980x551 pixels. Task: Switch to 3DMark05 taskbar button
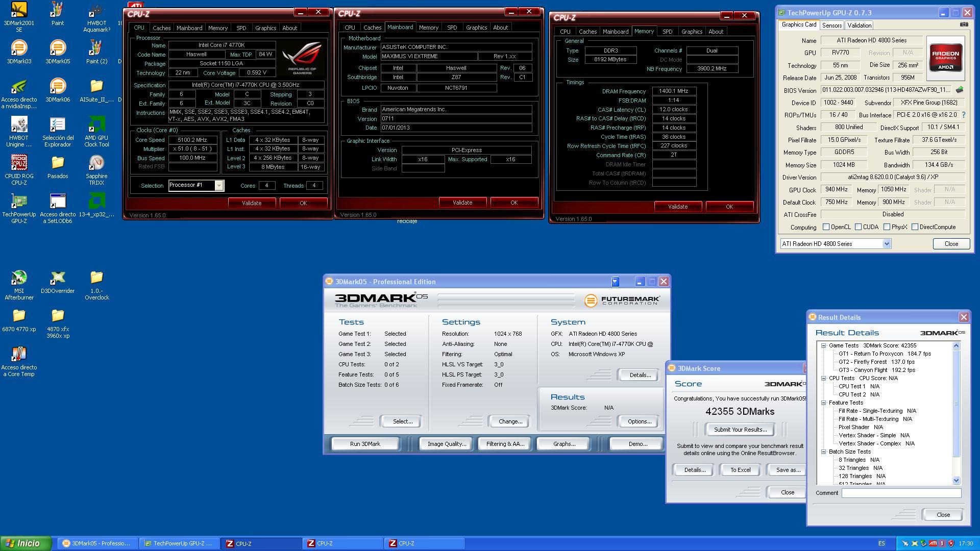(x=97, y=543)
